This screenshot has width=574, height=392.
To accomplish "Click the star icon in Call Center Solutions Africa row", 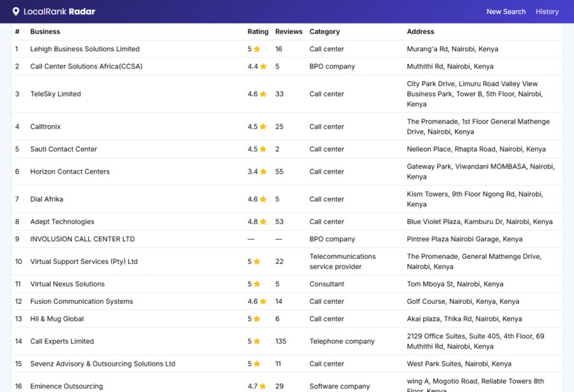I will [x=263, y=66].
